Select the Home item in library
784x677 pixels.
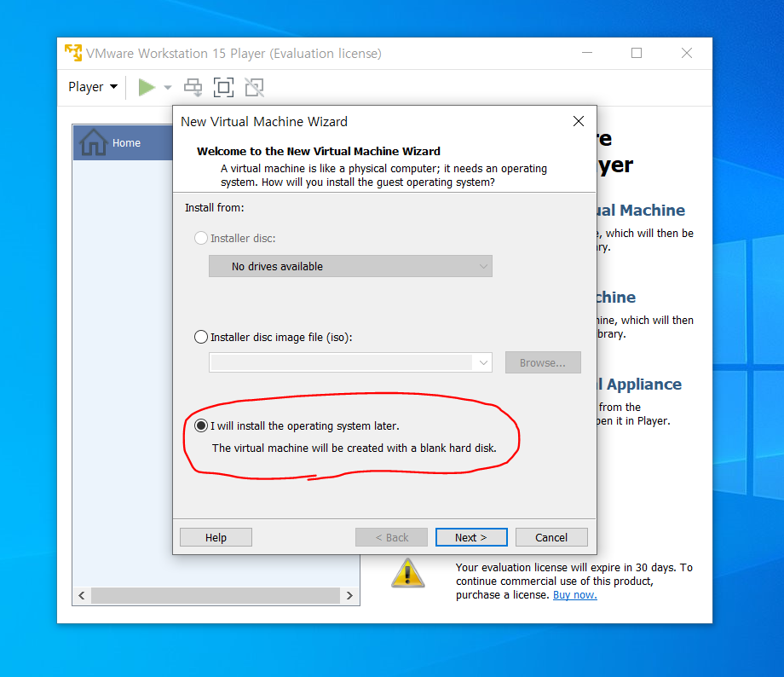click(123, 142)
